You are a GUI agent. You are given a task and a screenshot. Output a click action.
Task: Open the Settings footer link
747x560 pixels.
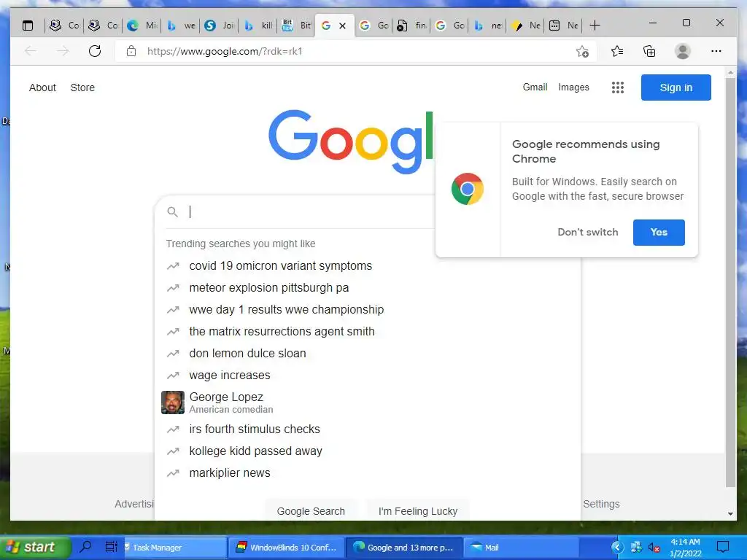601,504
